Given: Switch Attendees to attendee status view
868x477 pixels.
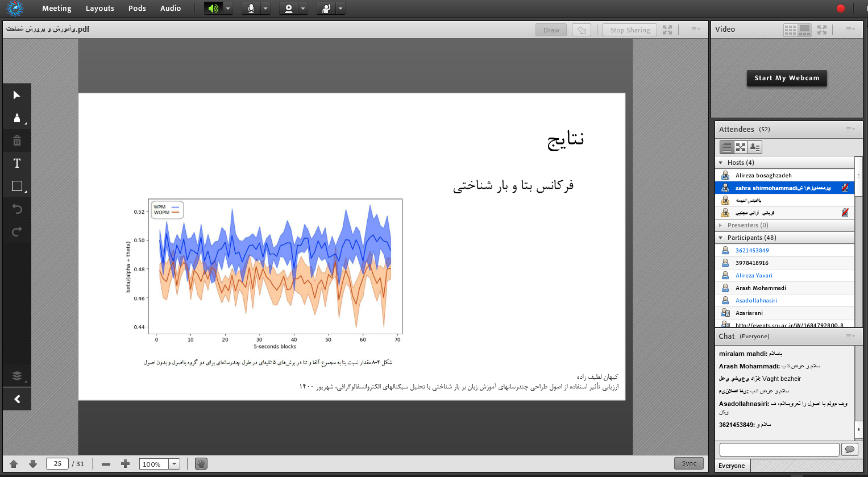Looking at the screenshot, I should coord(755,147).
